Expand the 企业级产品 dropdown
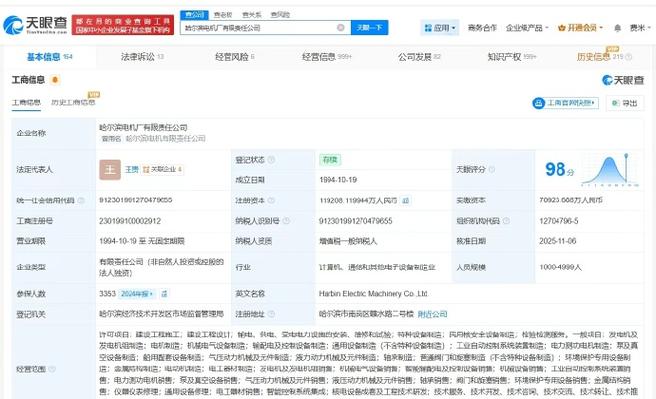The image size is (656, 399). [527, 28]
